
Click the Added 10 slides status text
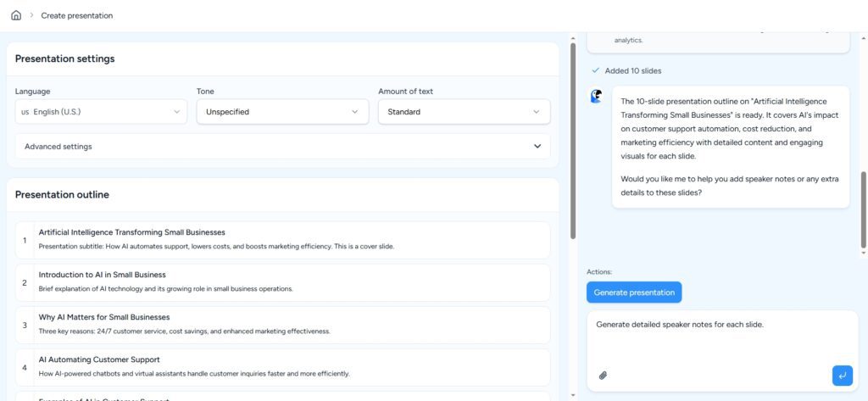pos(633,70)
